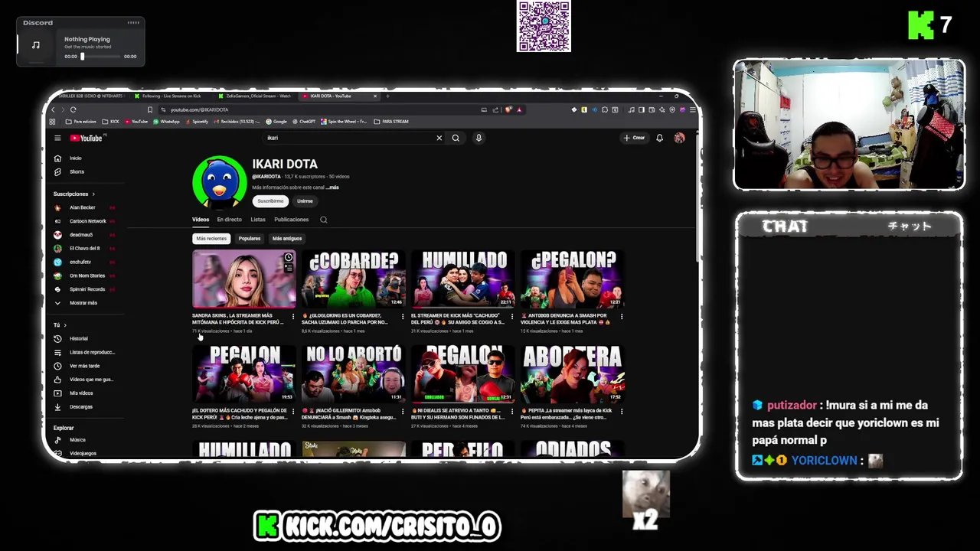Screen dimensions: 980x551
Task: Click the page vertical scrollbar
Action: [696, 199]
